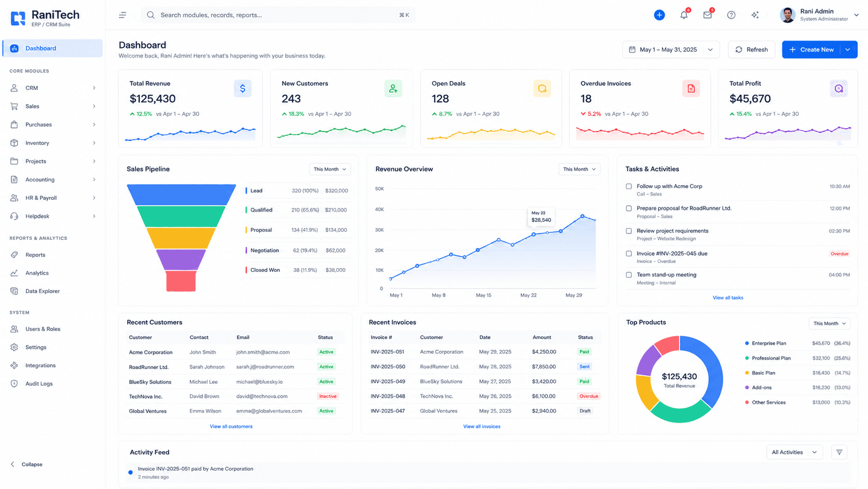Viewport: 868px width, 489px height.
Task: Click Rani Admin's profile avatar
Action: (x=788, y=15)
